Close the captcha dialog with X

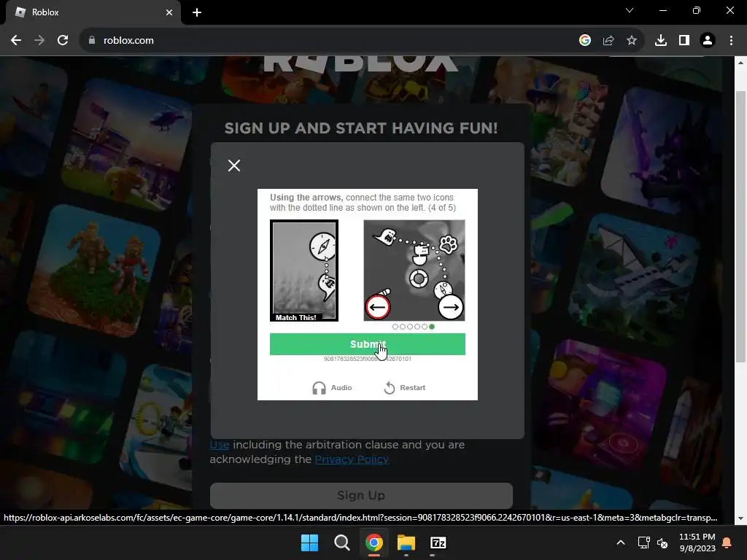[234, 166]
